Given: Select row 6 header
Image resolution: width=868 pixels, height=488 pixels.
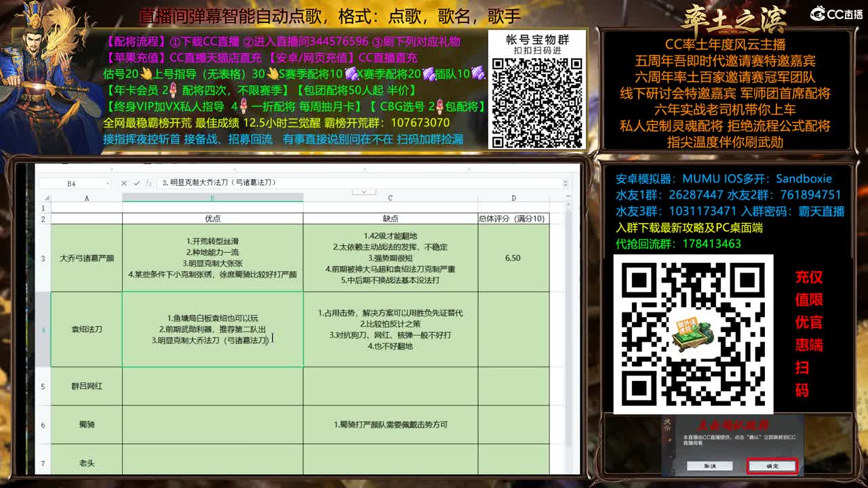Looking at the screenshot, I should [43, 425].
